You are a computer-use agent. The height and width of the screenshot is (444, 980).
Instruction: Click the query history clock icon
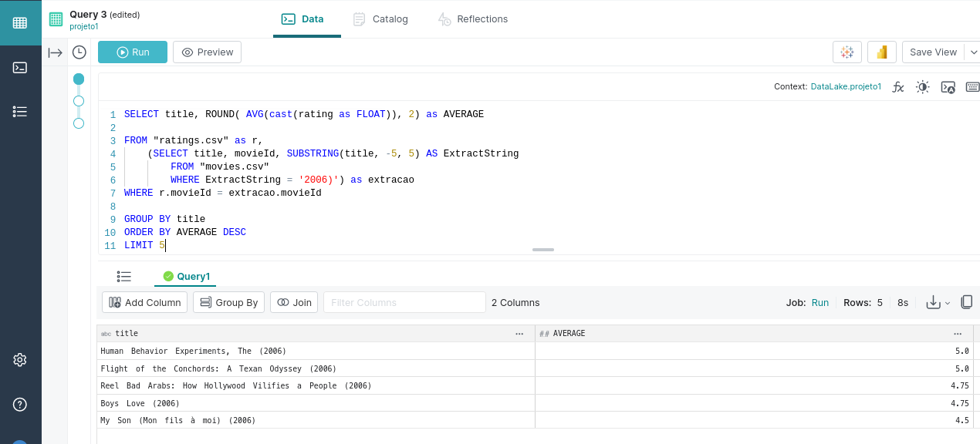[x=78, y=52]
